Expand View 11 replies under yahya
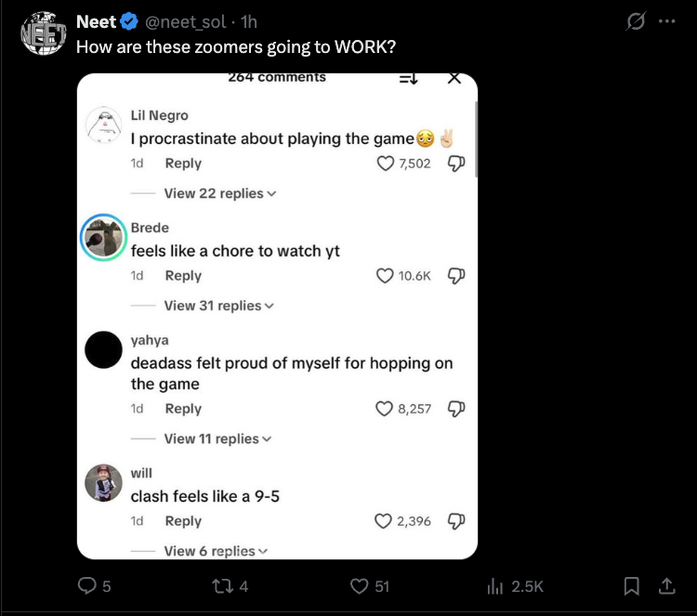 click(x=219, y=439)
